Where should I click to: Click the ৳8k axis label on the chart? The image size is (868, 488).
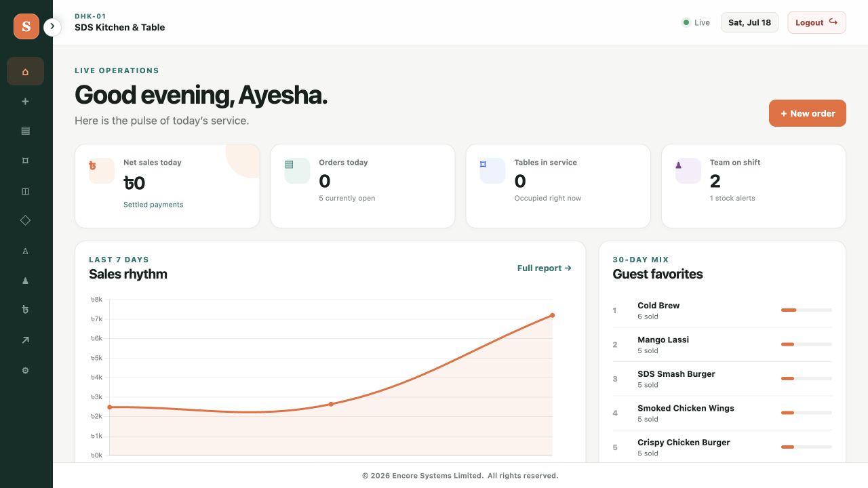pyautogui.click(x=96, y=300)
